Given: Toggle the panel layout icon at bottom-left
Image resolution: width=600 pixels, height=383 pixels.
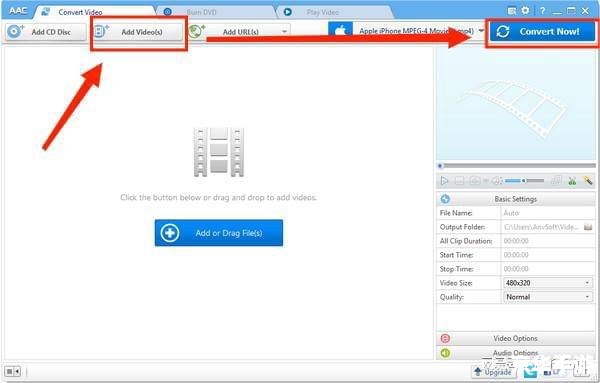Looking at the screenshot, I should [x=12, y=371].
